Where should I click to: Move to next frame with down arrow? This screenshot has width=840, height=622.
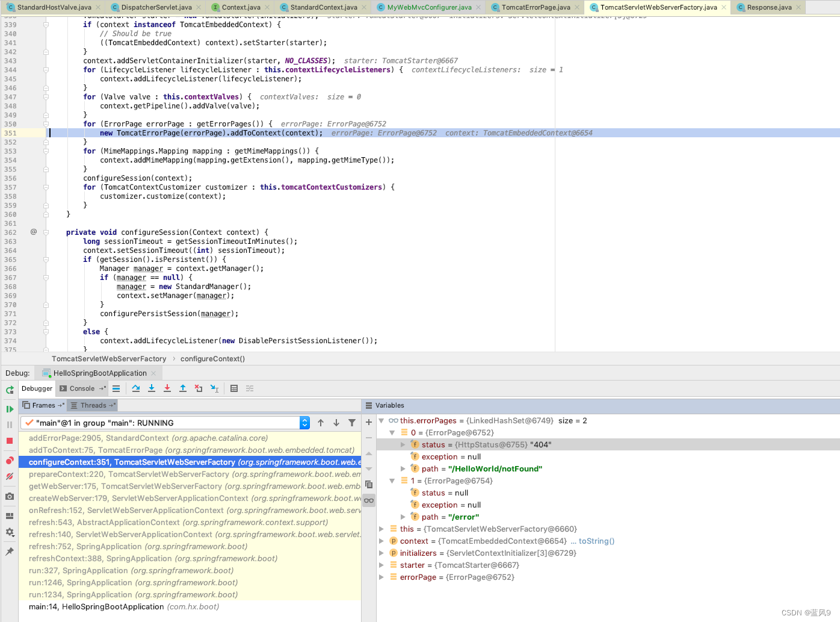pos(336,423)
